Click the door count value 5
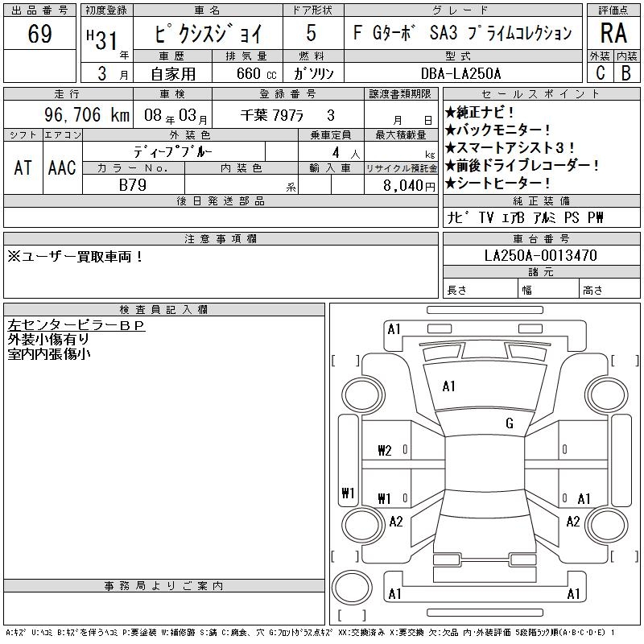 pos(311,33)
